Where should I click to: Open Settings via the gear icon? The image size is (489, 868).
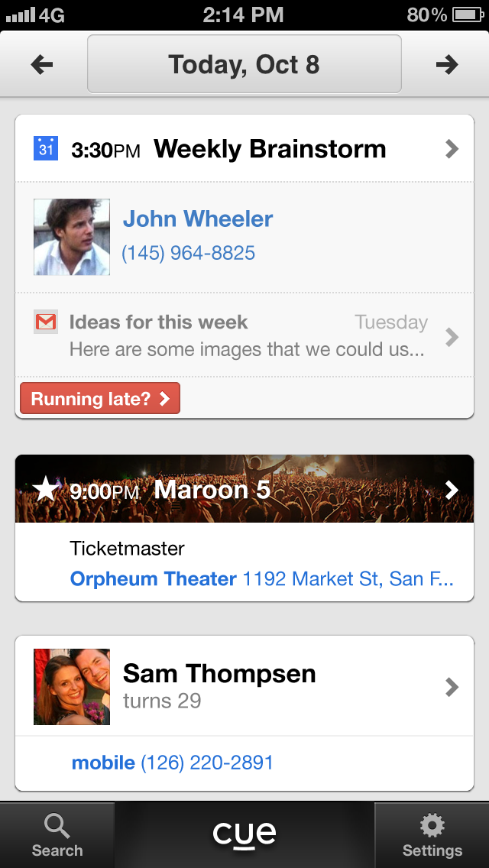[432, 826]
